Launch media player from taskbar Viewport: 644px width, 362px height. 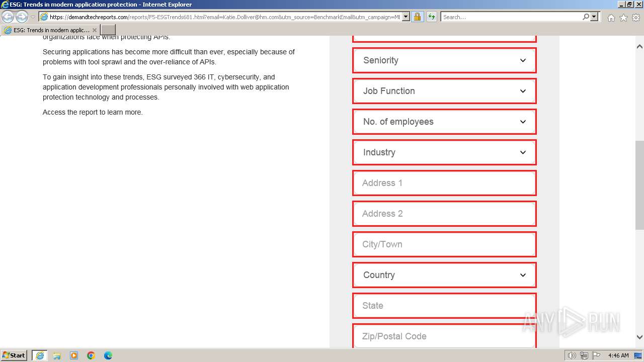pos(74,355)
